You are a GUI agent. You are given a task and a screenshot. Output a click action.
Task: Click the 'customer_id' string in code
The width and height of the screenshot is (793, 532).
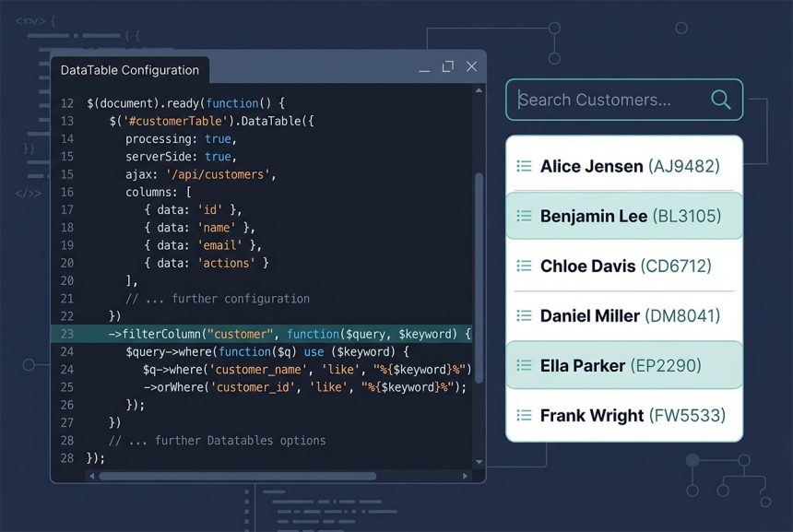pos(253,387)
